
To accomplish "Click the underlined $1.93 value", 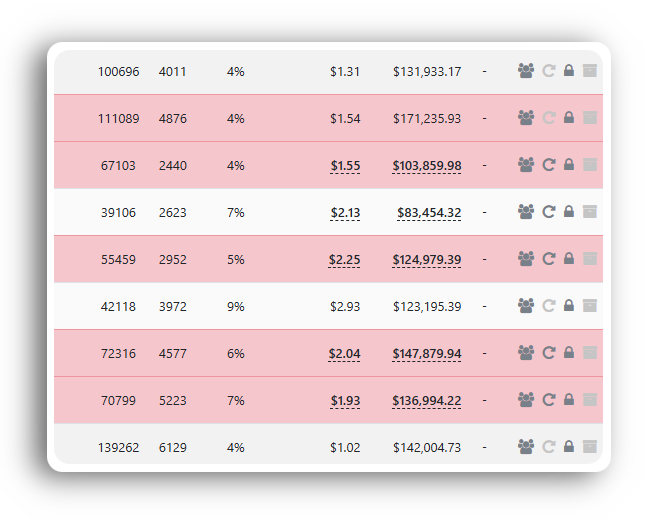I will [345, 401].
